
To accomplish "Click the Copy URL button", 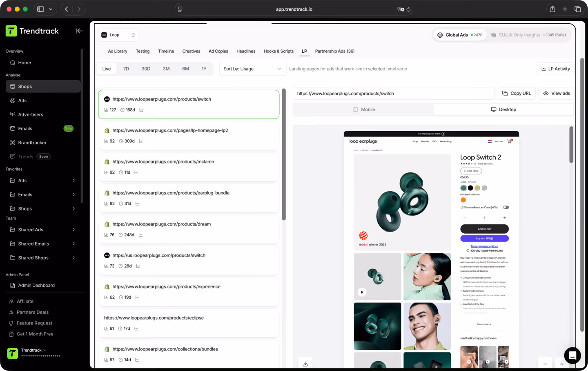I will [516, 93].
